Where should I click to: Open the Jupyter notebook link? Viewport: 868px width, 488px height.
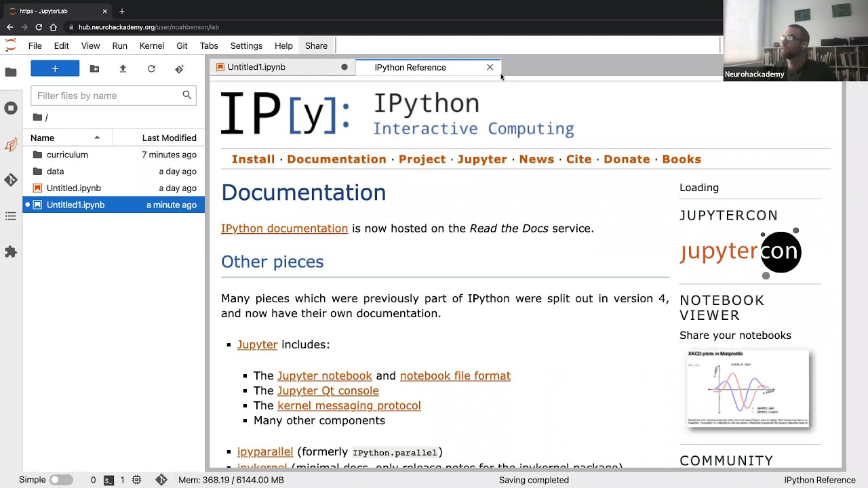(x=324, y=375)
